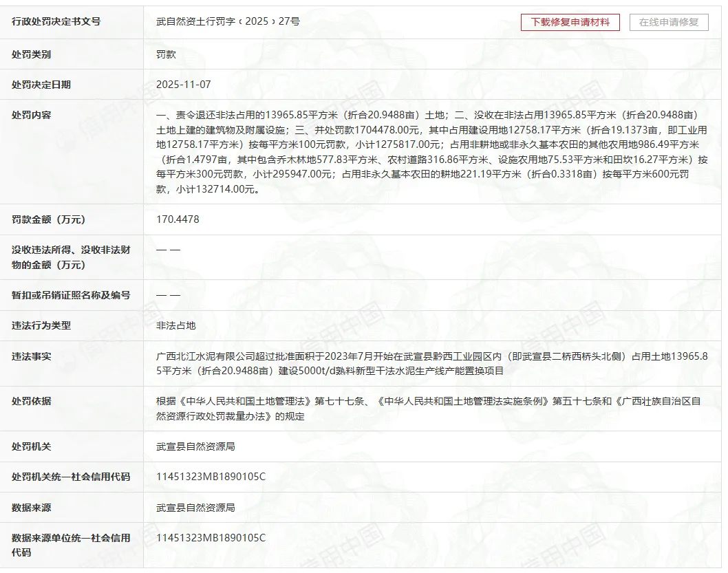Click the 处罚机关 label
The width and height of the screenshot is (728, 573).
[31, 446]
